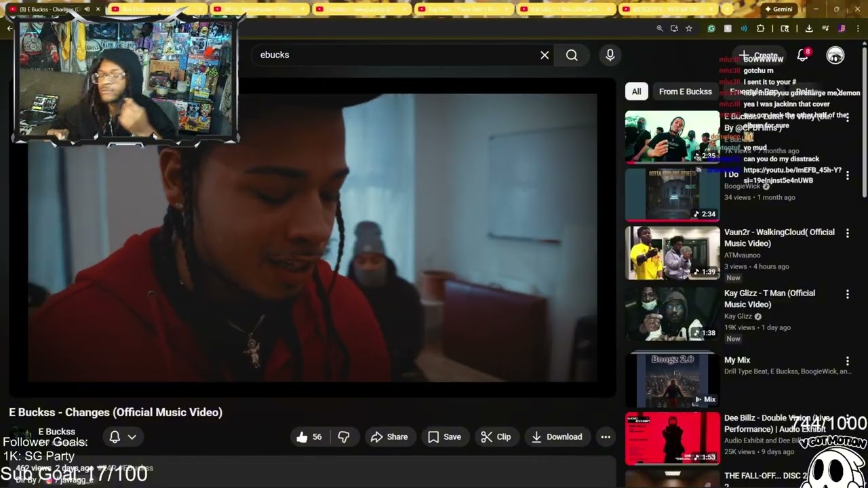The image size is (868, 488).
Task: Download the Changes music video
Action: (557, 437)
